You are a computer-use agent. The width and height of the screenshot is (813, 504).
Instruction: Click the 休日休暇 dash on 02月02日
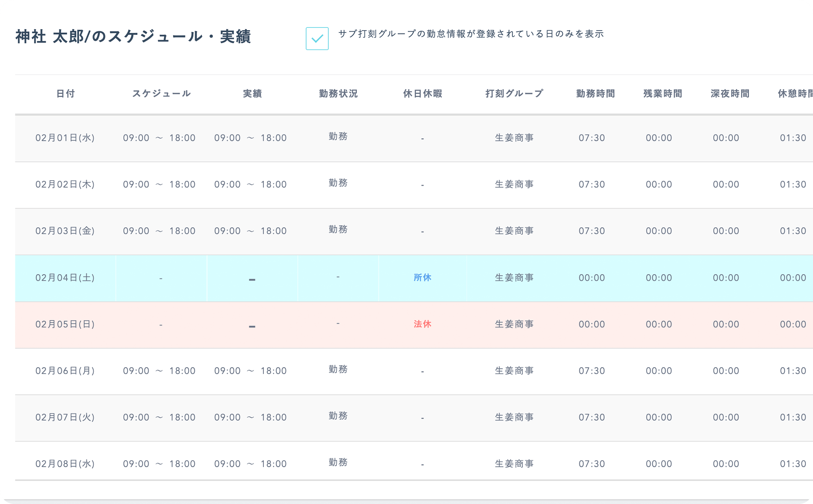coord(423,185)
